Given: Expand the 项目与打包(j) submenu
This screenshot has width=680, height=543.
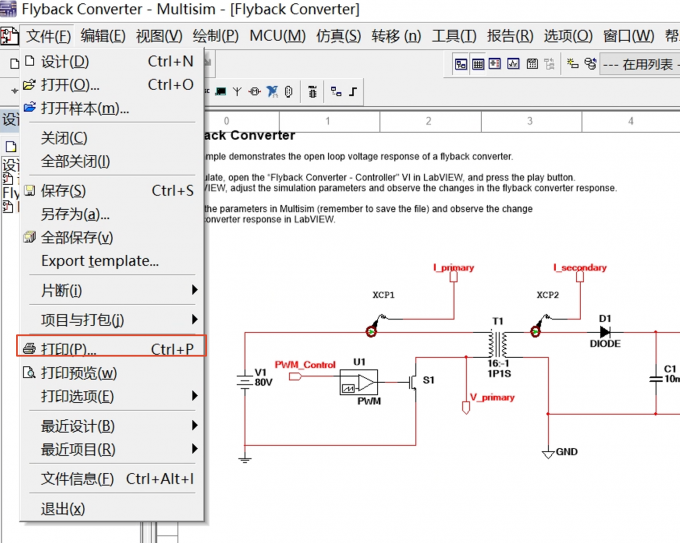Looking at the screenshot, I should (111, 320).
